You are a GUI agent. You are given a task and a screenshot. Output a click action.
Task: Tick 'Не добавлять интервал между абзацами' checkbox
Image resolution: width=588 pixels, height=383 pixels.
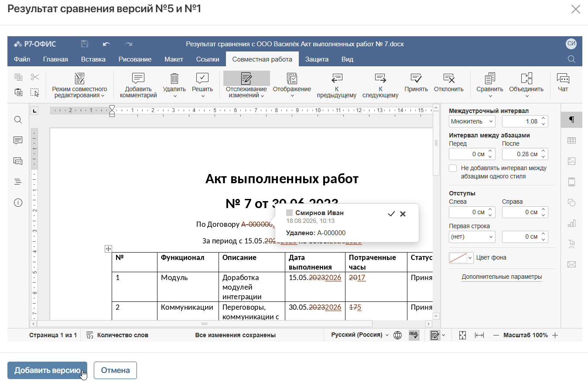453,168
